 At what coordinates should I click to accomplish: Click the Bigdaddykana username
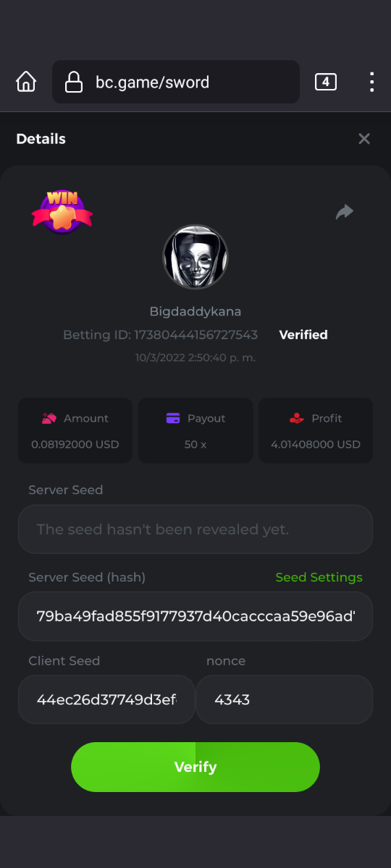click(x=195, y=312)
